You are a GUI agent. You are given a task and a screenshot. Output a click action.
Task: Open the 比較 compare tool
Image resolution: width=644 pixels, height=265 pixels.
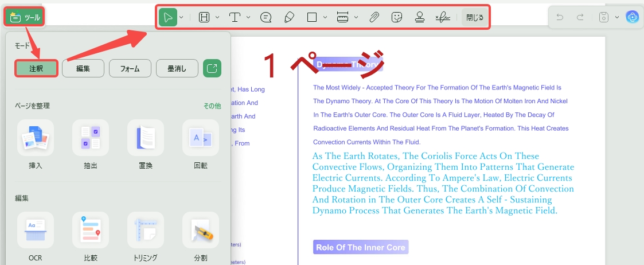pyautogui.click(x=91, y=230)
